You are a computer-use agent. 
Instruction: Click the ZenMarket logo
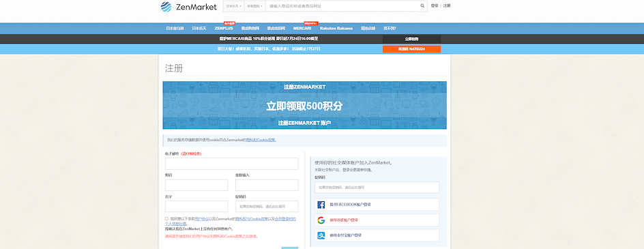(x=188, y=7)
